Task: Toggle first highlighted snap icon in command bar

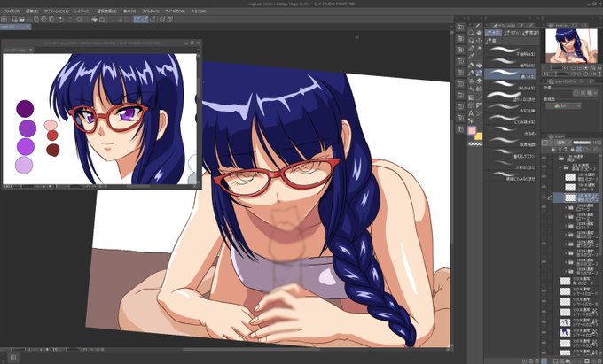Action: click(137, 19)
